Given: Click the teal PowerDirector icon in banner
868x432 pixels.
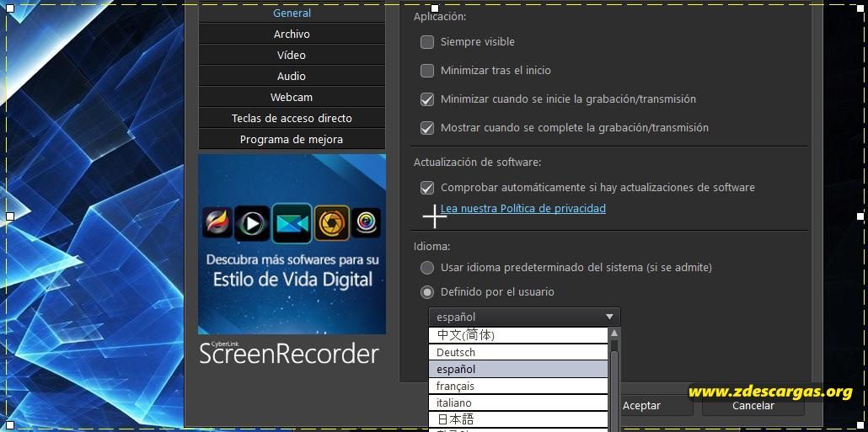Looking at the screenshot, I should [x=292, y=223].
